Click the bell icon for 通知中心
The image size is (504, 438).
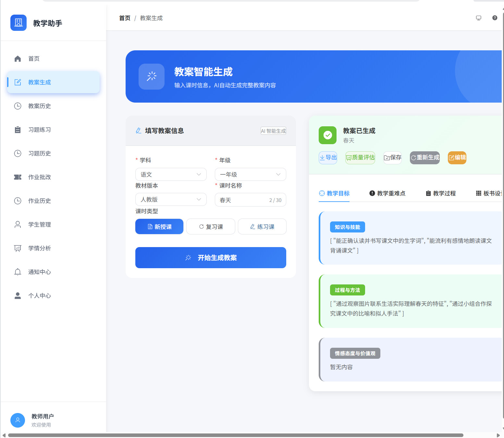click(x=18, y=272)
